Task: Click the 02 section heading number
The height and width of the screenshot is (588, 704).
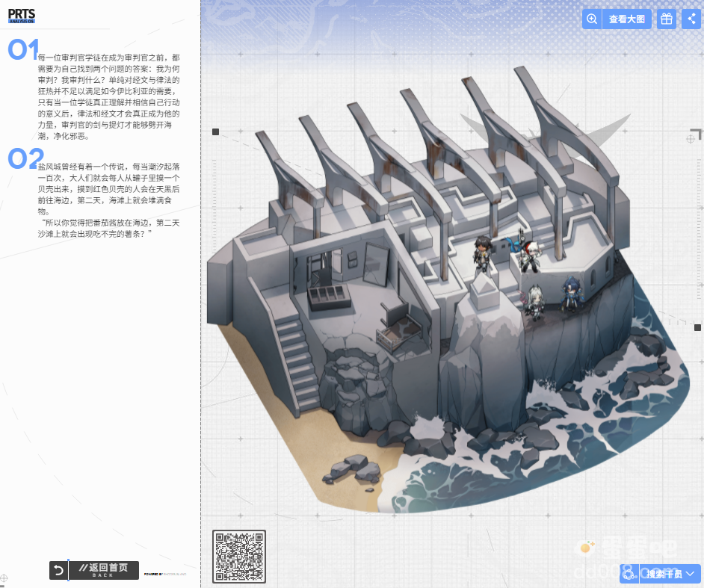Action: (x=25, y=158)
